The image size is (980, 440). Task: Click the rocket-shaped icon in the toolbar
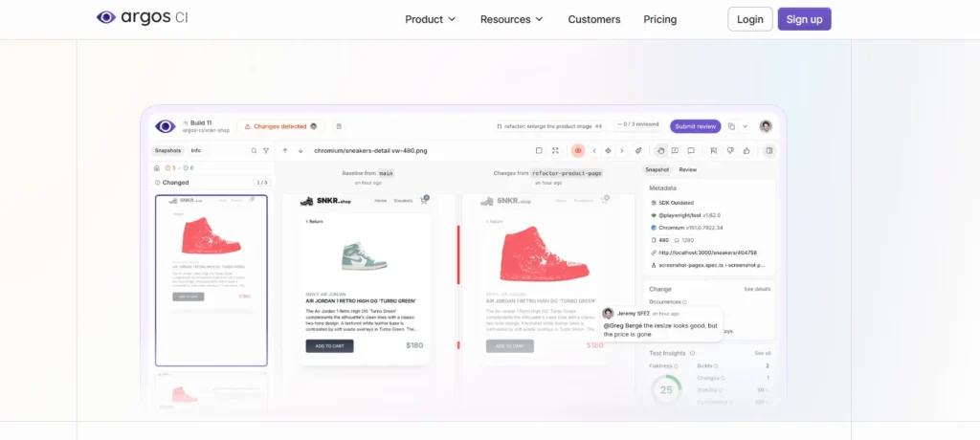(638, 150)
